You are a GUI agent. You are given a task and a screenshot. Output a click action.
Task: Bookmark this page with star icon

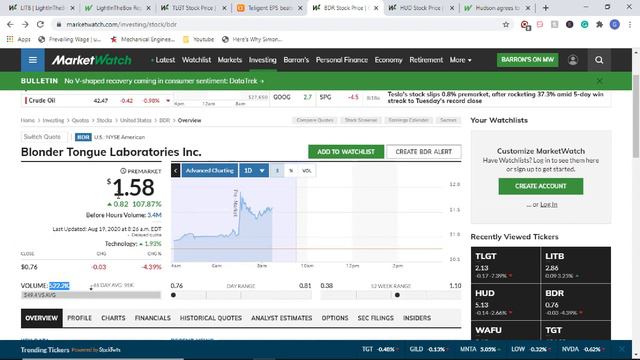pyautogui.click(x=506, y=24)
